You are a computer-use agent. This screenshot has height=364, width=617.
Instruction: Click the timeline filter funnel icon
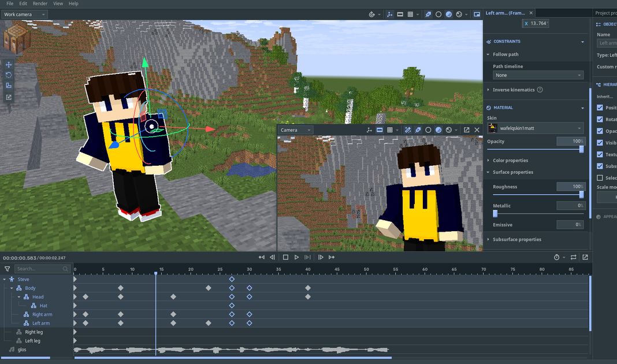coord(7,269)
